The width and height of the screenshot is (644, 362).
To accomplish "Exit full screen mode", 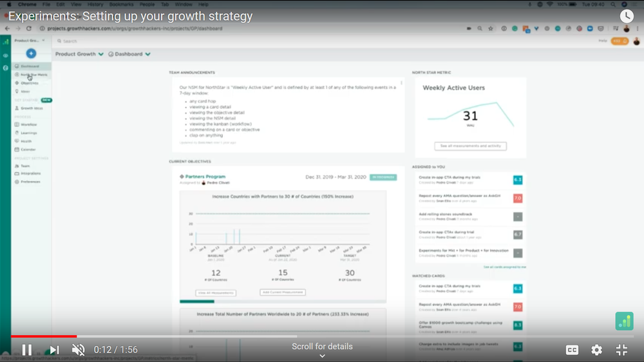I will point(622,350).
